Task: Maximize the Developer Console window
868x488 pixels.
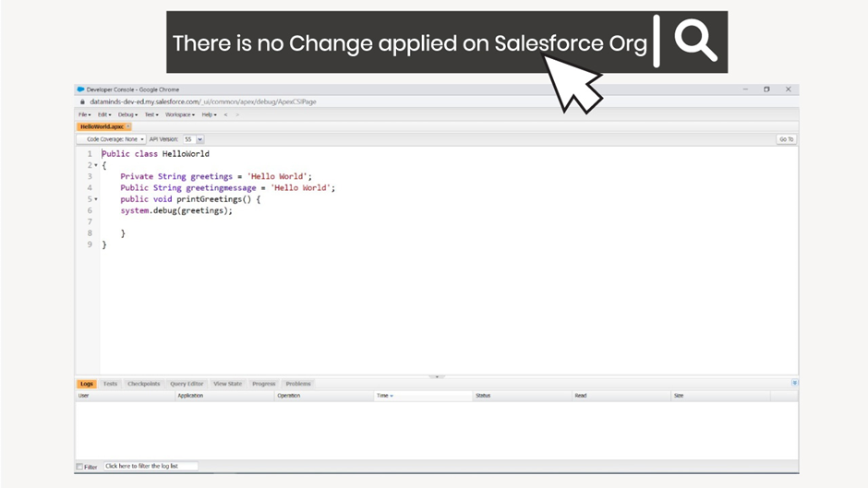Action: click(x=766, y=89)
